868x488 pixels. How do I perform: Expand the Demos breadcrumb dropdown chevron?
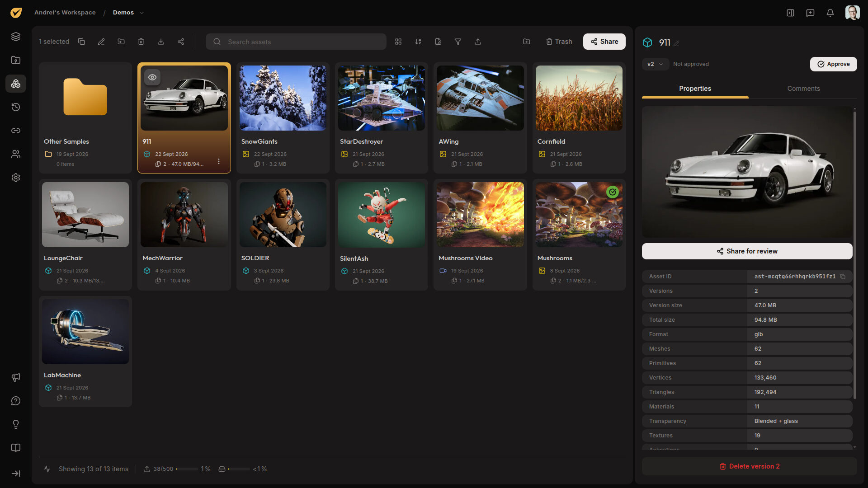[142, 13]
